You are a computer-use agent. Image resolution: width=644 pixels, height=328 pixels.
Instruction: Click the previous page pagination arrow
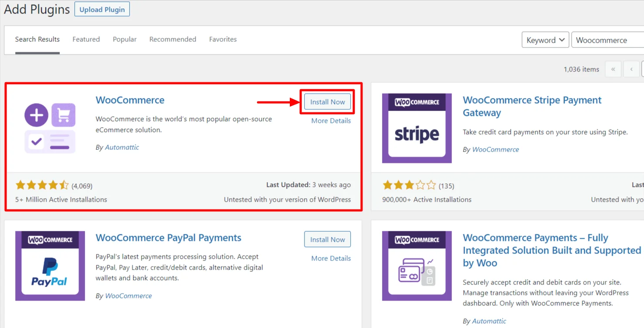pyautogui.click(x=631, y=69)
